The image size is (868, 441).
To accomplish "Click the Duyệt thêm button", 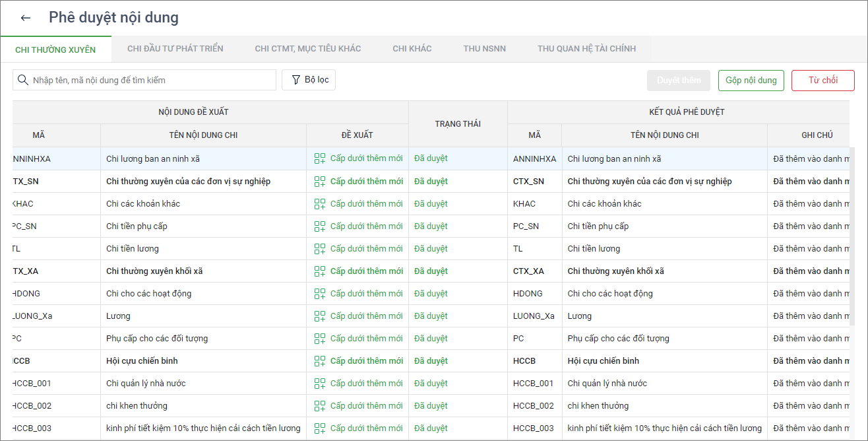I will pos(678,81).
